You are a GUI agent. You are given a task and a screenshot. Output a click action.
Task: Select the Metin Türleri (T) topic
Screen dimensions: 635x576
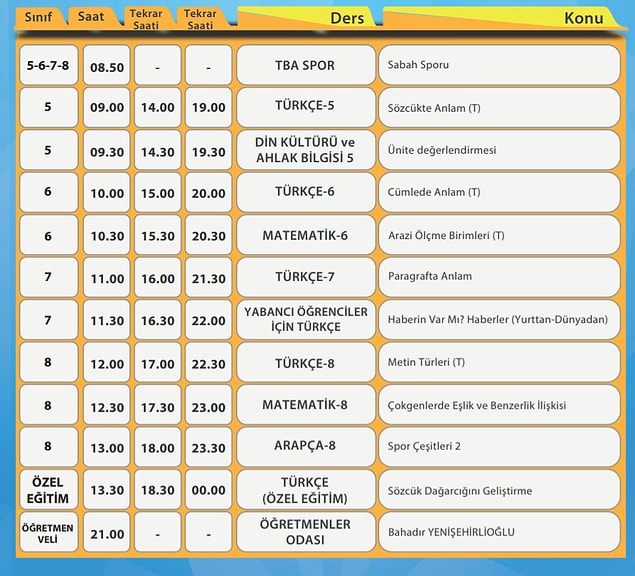(499, 362)
